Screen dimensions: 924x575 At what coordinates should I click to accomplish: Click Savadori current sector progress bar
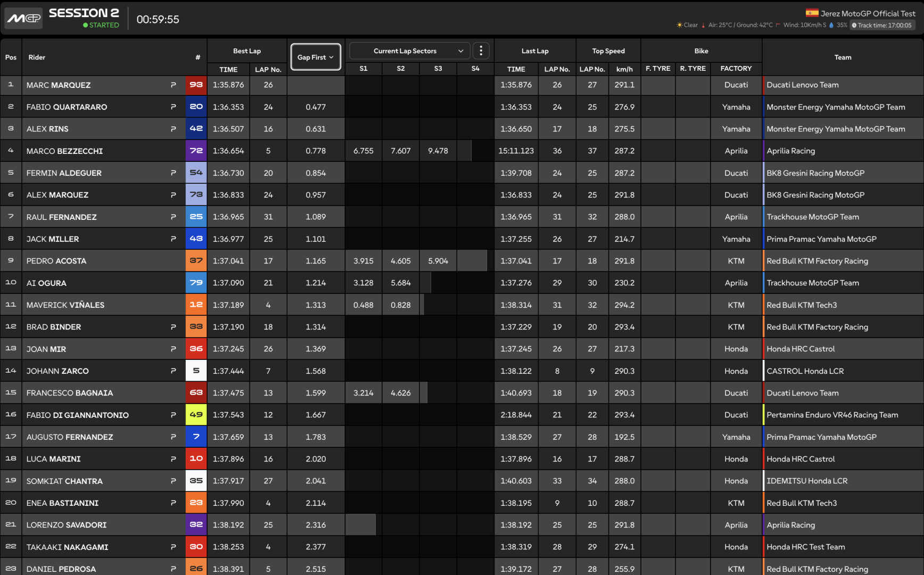(360, 525)
